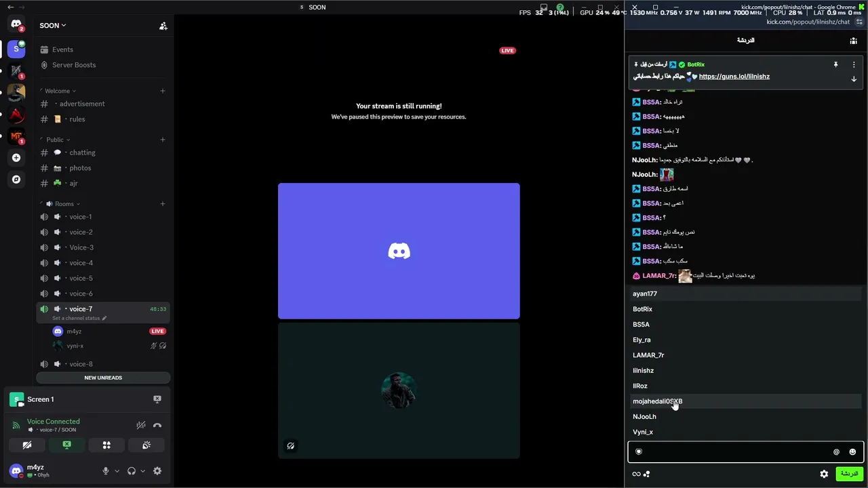The width and height of the screenshot is (868, 488).
Task: Open headphone output options dropdown
Action: tap(142, 471)
